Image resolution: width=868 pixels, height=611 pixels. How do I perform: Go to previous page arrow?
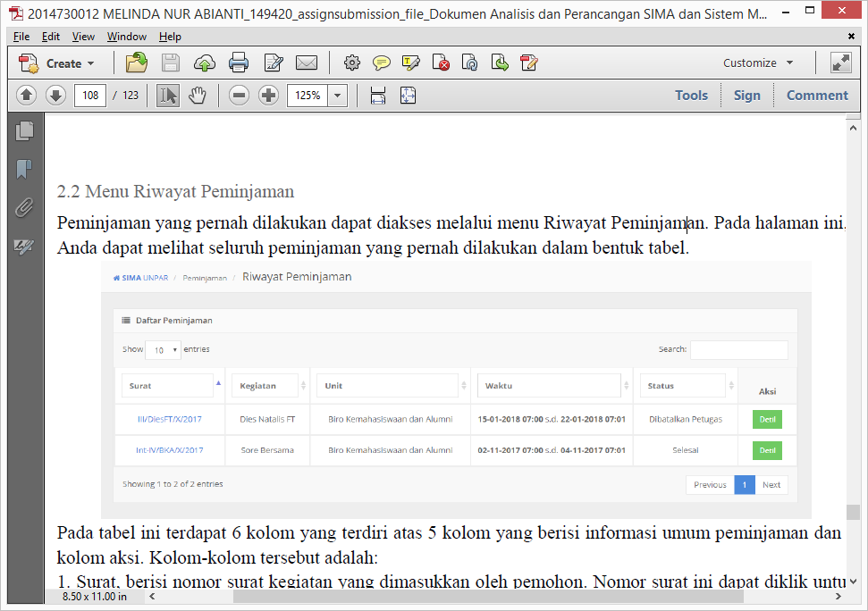[26, 96]
